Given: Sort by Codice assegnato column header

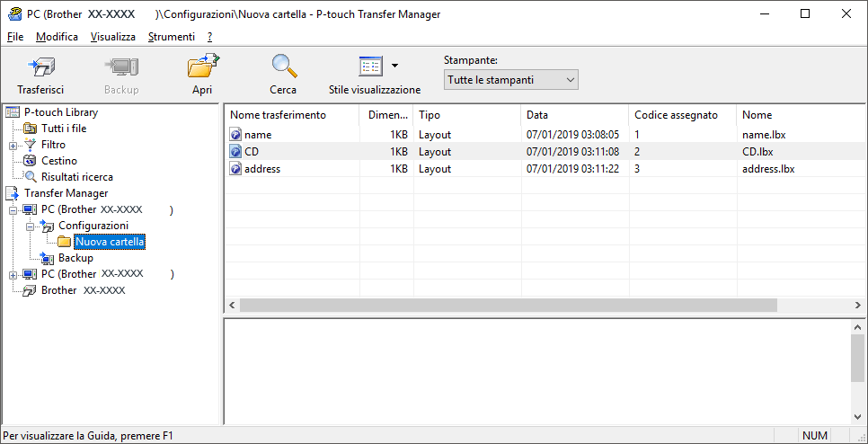Looking at the screenshot, I should point(683,115).
